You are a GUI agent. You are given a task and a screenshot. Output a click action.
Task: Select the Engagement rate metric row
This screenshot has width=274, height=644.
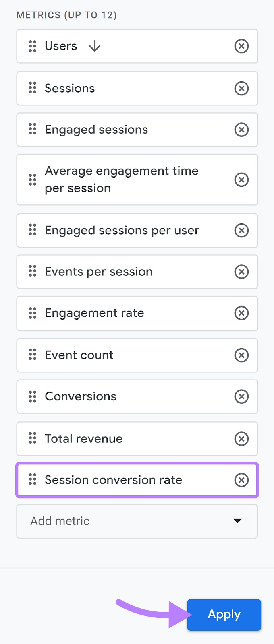[121, 314]
